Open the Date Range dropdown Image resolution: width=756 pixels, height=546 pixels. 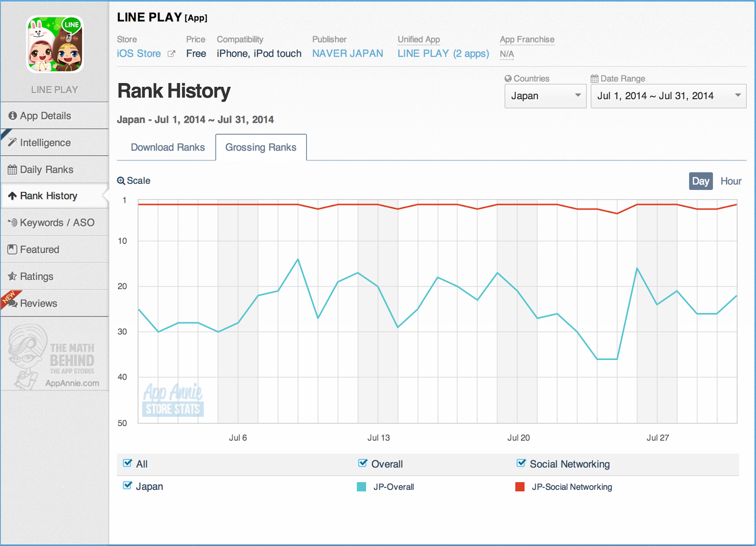pos(668,96)
